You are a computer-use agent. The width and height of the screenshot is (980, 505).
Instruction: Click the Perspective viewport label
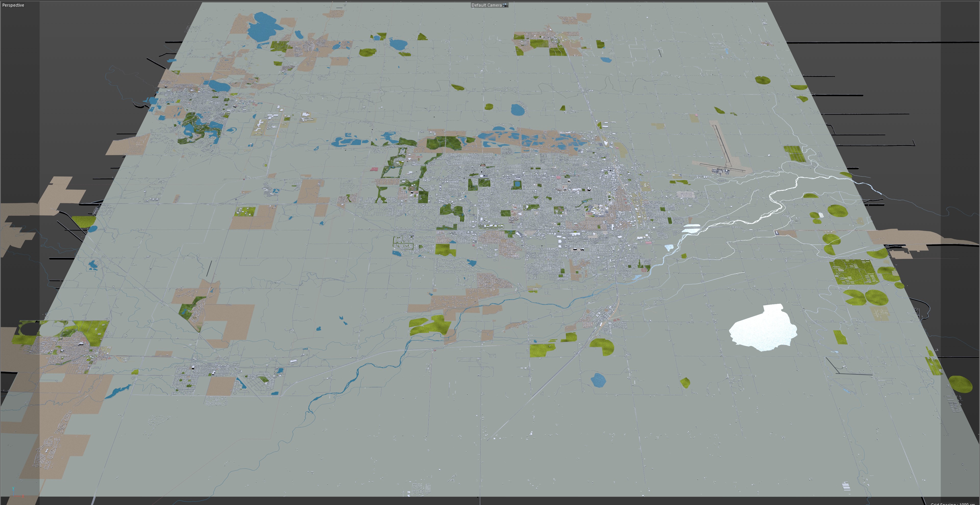pyautogui.click(x=13, y=5)
